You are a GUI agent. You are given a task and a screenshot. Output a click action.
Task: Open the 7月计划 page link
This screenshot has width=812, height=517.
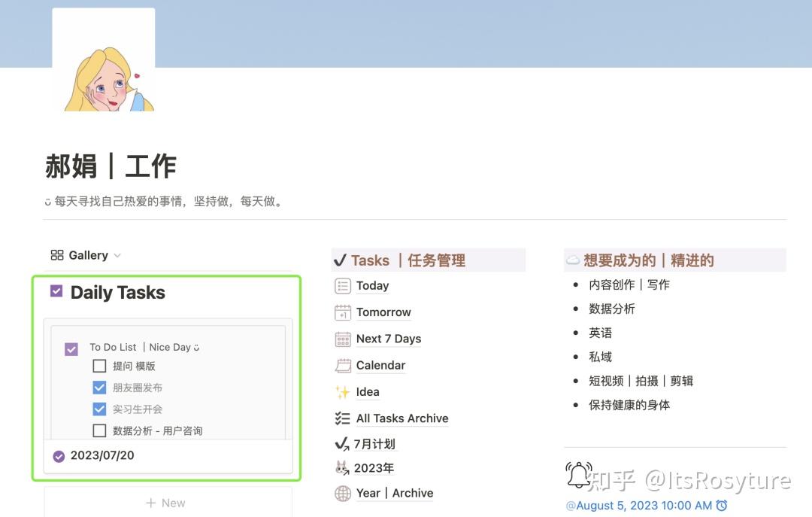point(374,443)
